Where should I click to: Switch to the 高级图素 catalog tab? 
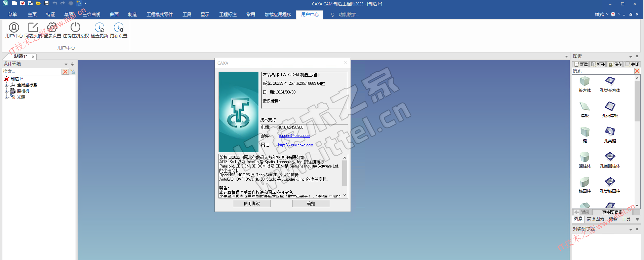click(596, 219)
